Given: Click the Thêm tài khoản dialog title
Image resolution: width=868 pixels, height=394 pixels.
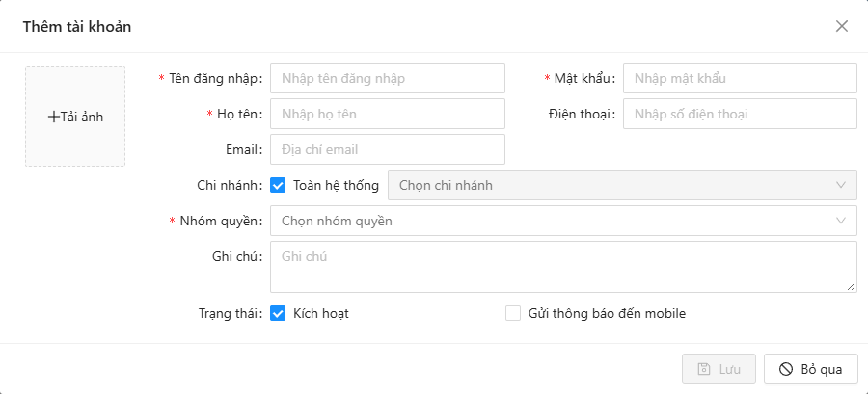Looking at the screenshot, I should pos(77,26).
